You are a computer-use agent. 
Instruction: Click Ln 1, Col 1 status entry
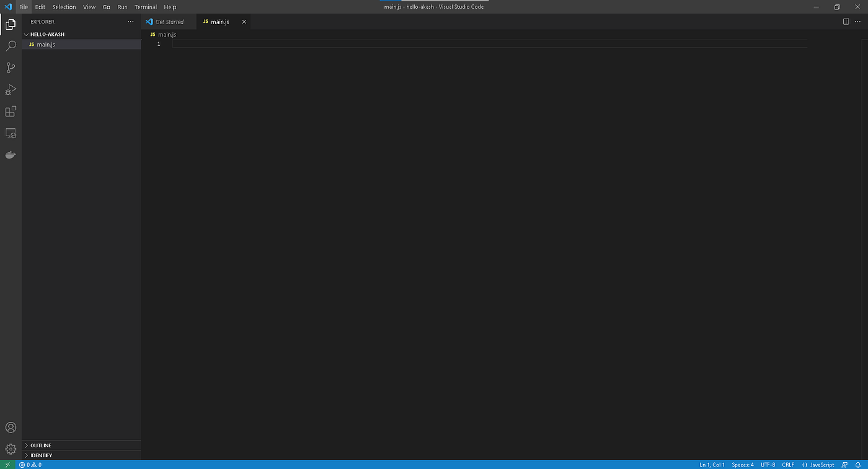click(712, 465)
